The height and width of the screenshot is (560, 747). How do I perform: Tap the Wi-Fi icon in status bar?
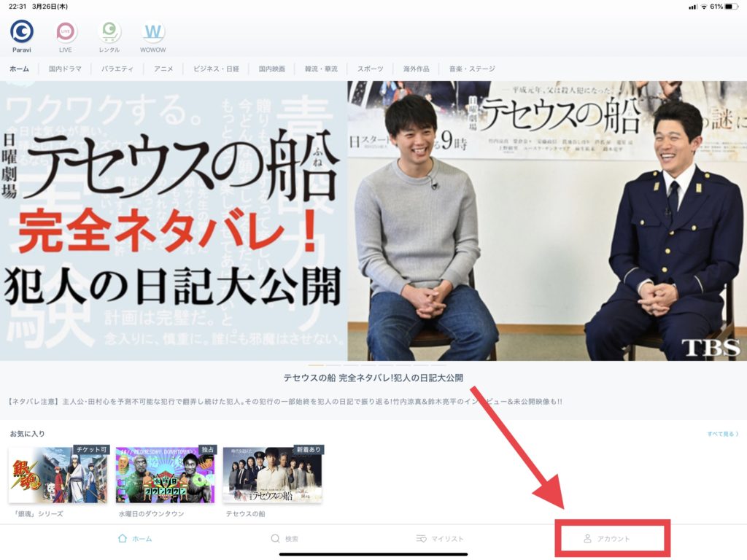[704, 7]
